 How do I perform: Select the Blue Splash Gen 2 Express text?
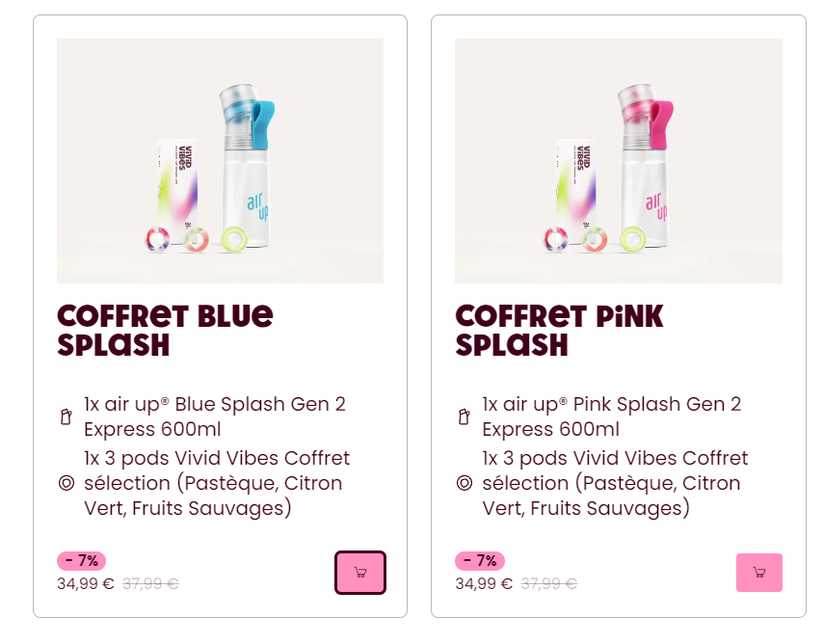[x=214, y=416]
